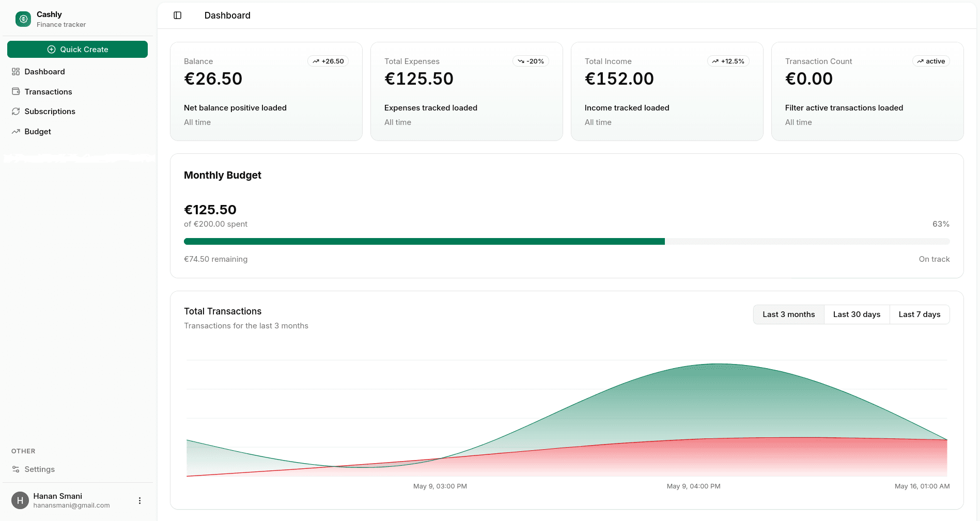Click the On track status label
Image resolution: width=980 pixels, height=521 pixels.
pyautogui.click(x=934, y=259)
